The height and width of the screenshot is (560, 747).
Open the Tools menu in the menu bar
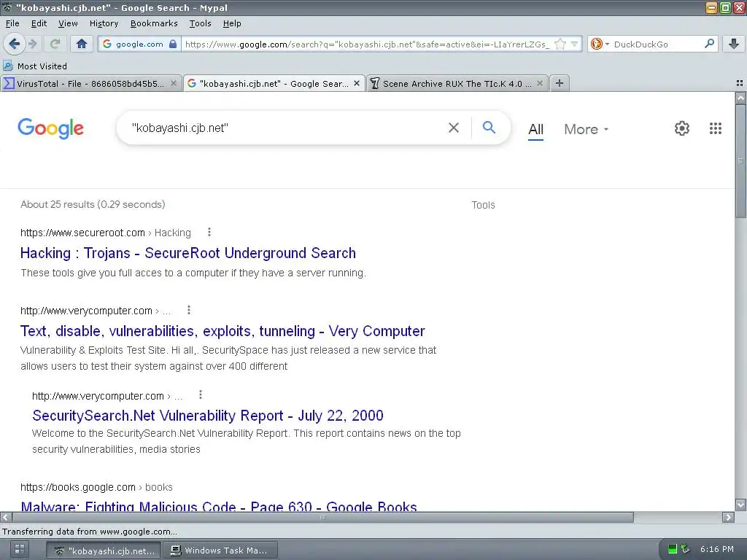[200, 23]
